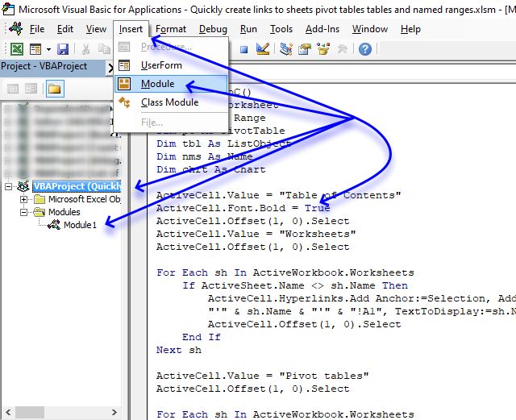This screenshot has width=516, height=420.
Task: Open the Debug menu
Action: point(213,29)
